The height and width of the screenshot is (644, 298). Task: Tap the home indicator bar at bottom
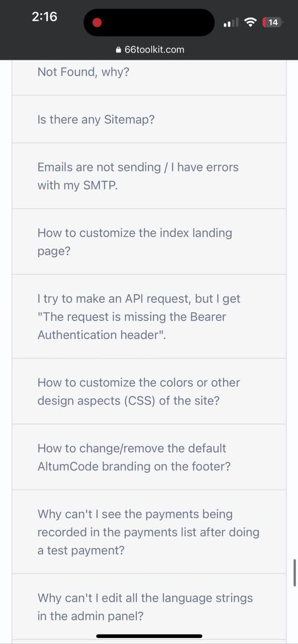[x=149, y=636]
